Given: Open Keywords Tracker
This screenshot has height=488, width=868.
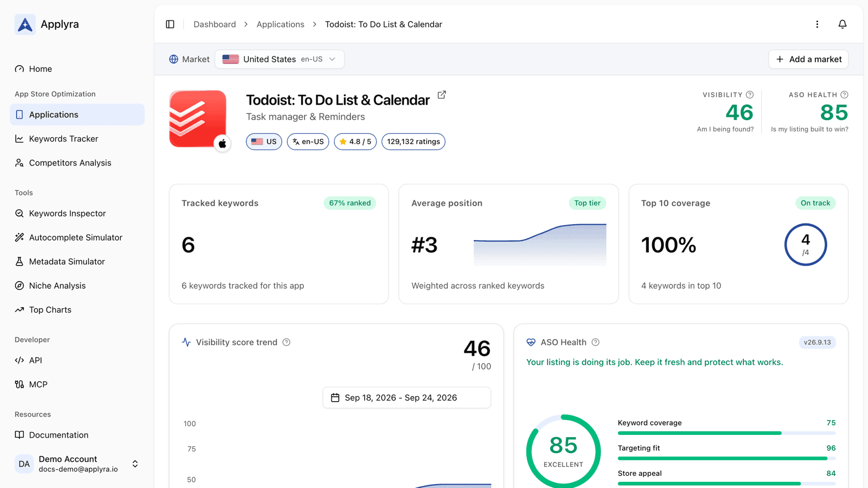Looking at the screenshot, I should click(77, 138).
